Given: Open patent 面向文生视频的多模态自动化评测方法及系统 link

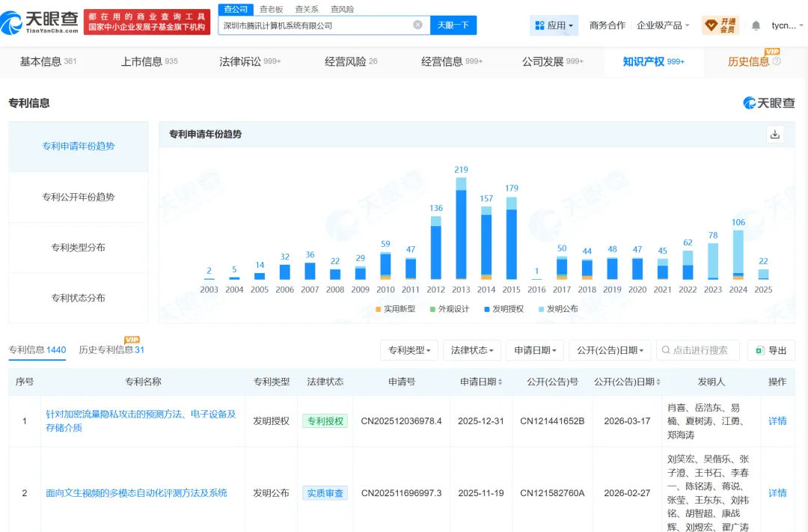Looking at the screenshot, I should click(x=137, y=493).
